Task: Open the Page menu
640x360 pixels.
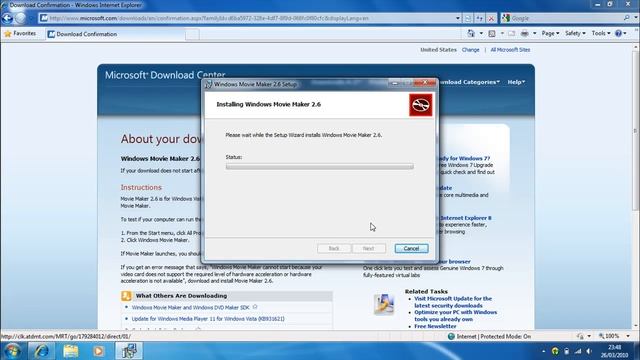Action: click(x=550, y=33)
